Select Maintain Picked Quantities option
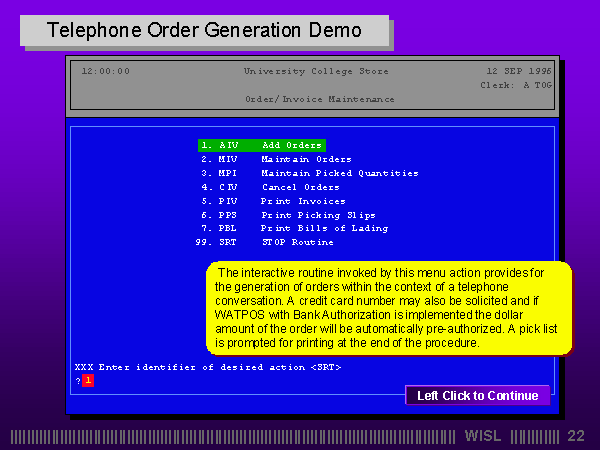The width and height of the screenshot is (600, 450). pyautogui.click(x=308, y=173)
